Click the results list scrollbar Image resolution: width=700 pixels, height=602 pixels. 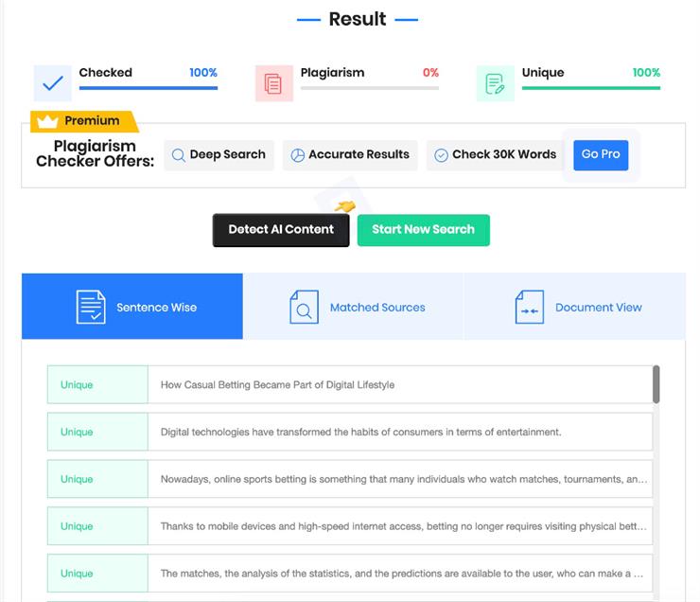(x=656, y=384)
